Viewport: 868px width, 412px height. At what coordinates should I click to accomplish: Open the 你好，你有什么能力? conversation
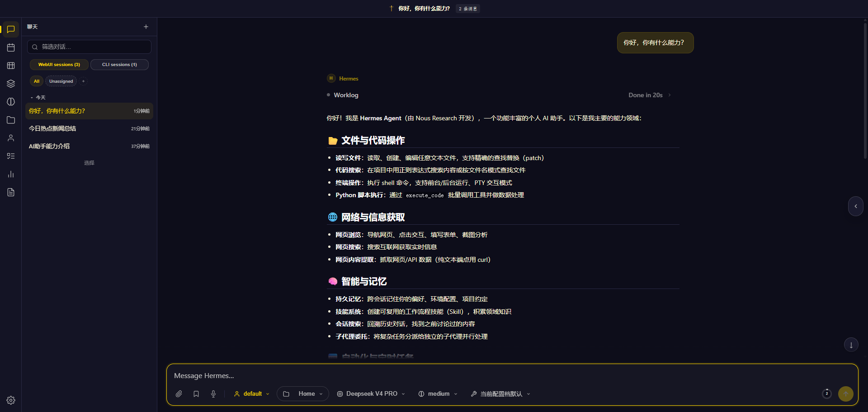point(89,111)
